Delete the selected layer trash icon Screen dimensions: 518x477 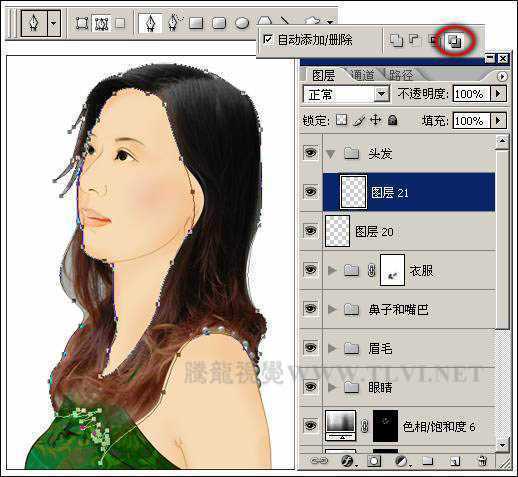tap(482, 461)
